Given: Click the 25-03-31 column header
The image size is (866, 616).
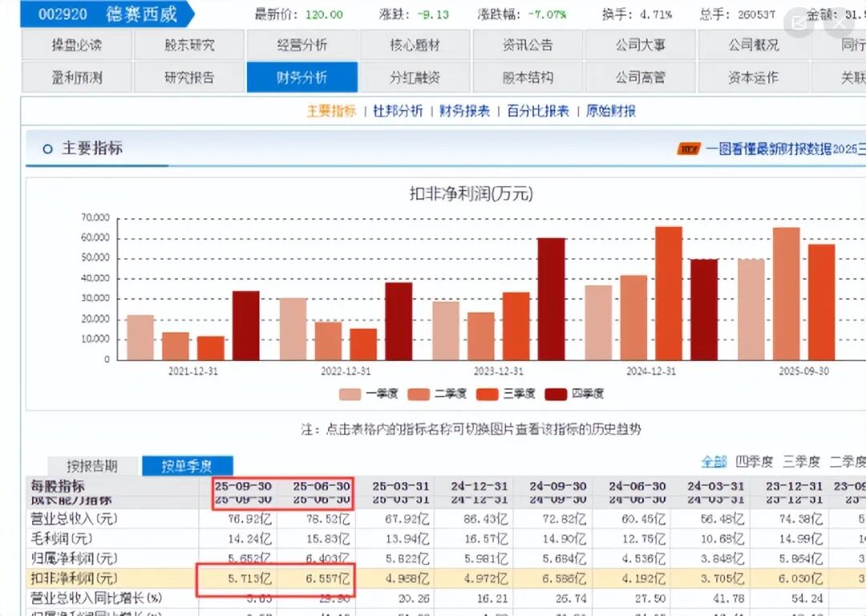Looking at the screenshot, I should coord(400,486).
